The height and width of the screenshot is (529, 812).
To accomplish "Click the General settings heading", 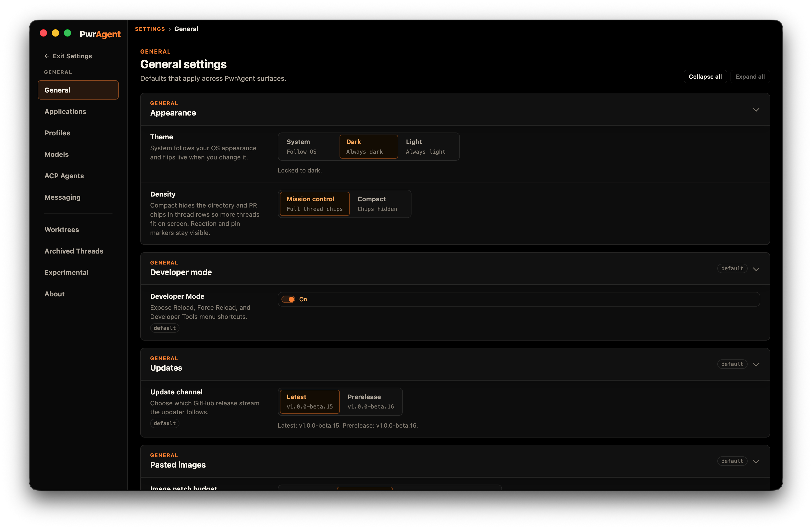I will (x=183, y=64).
